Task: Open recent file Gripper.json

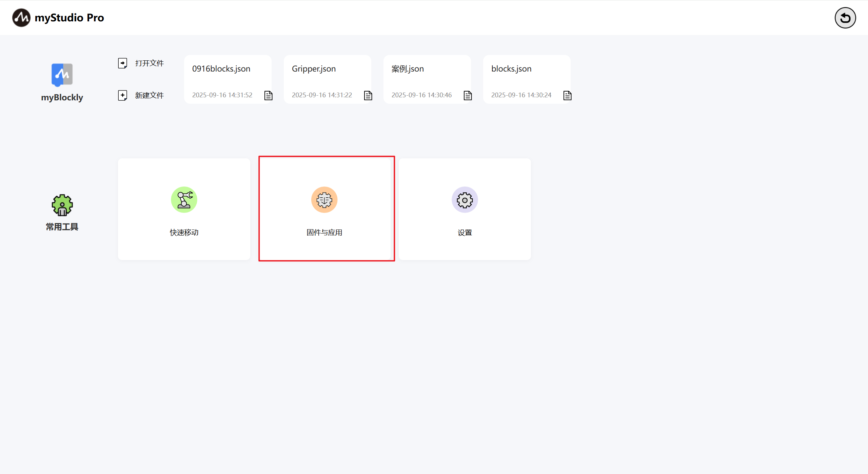Action: 314,69
